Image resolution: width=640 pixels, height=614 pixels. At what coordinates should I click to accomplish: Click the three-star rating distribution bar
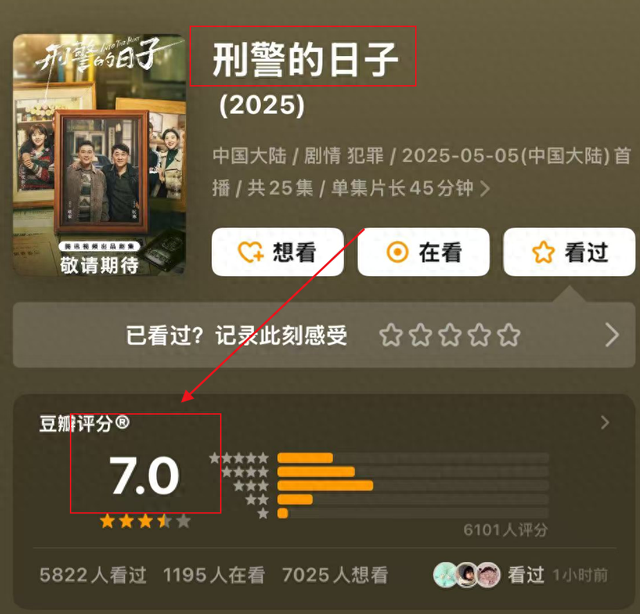click(413, 485)
